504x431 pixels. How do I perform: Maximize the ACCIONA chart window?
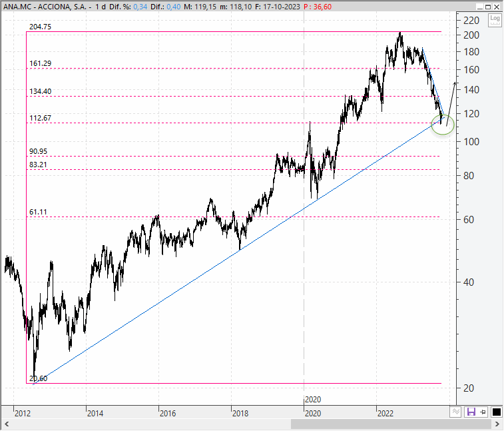coord(488,7)
